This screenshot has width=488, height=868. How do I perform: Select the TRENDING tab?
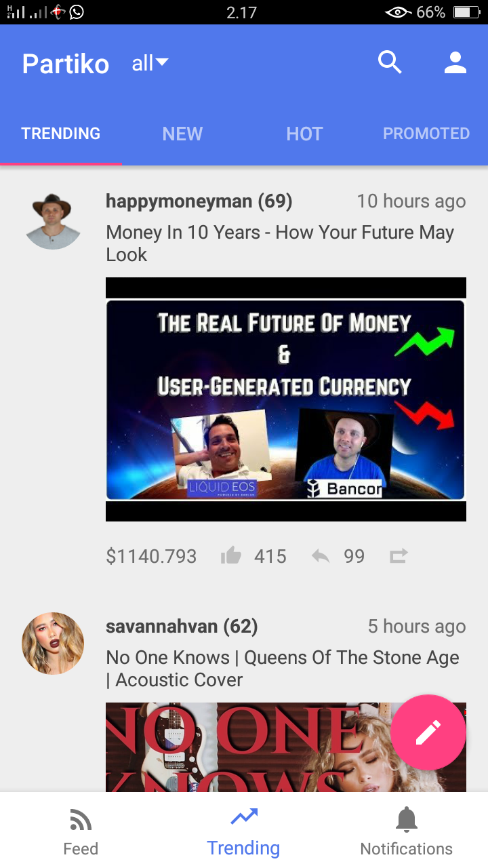(x=61, y=134)
